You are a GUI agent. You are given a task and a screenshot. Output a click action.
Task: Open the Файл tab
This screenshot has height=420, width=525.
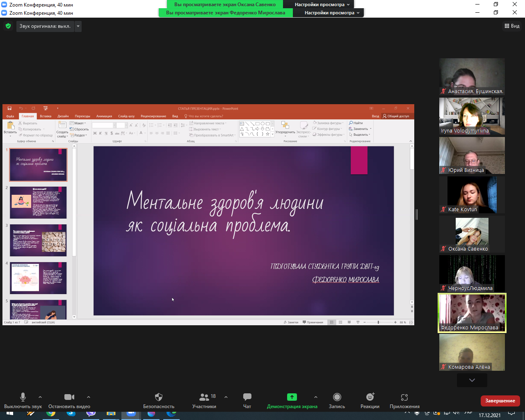coord(10,116)
